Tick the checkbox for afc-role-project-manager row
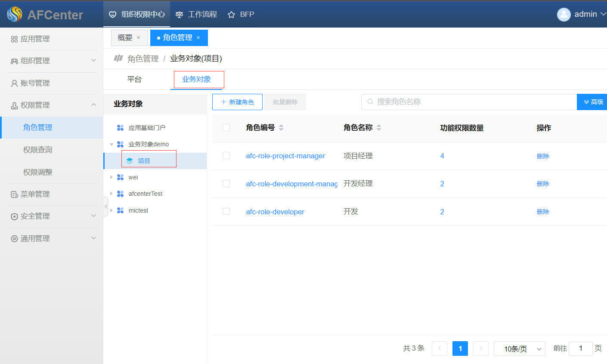Screen dimensions: 607x364 point(226,156)
